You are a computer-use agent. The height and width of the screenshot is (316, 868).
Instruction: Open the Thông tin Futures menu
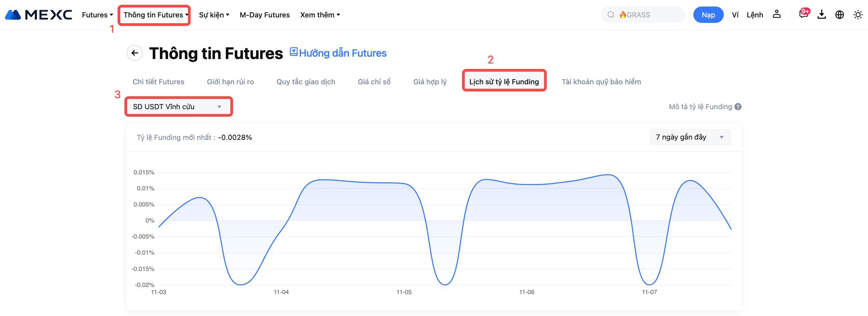pos(154,15)
